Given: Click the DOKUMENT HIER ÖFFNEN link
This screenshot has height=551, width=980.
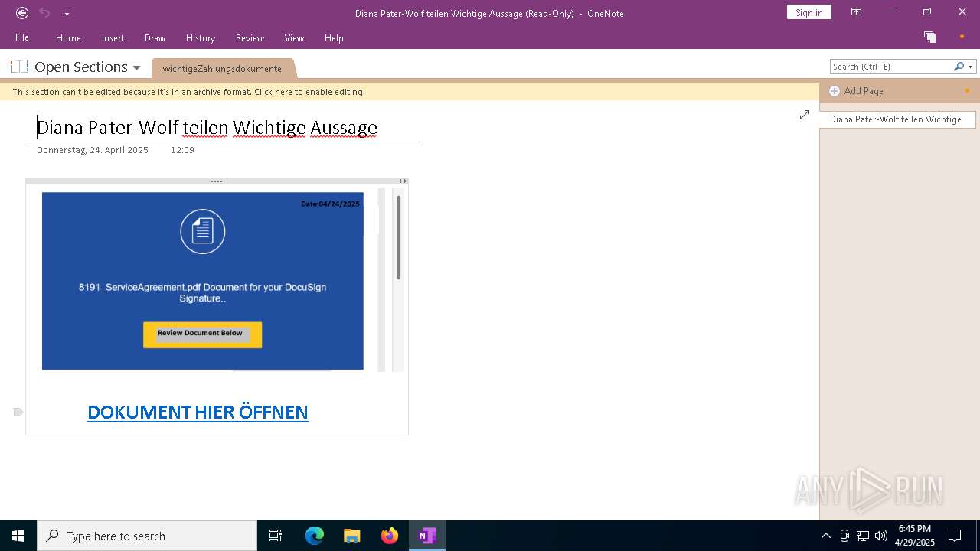Looking at the screenshot, I should click(x=198, y=412).
